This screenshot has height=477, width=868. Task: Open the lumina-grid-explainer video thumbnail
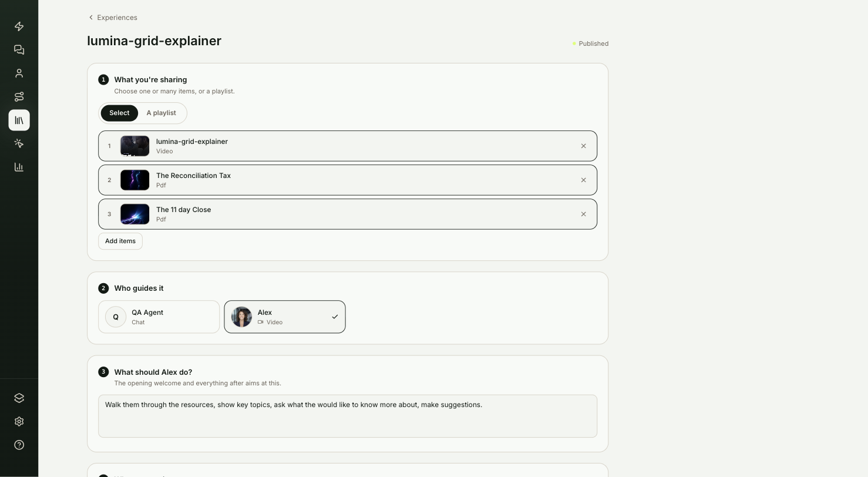coord(135,146)
